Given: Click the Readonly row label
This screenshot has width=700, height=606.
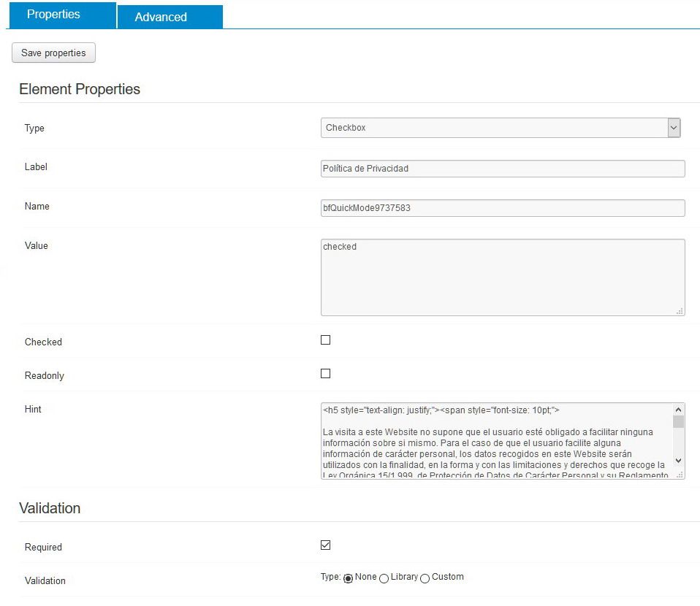Looking at the screenshot, I should (x=44, y=376).
